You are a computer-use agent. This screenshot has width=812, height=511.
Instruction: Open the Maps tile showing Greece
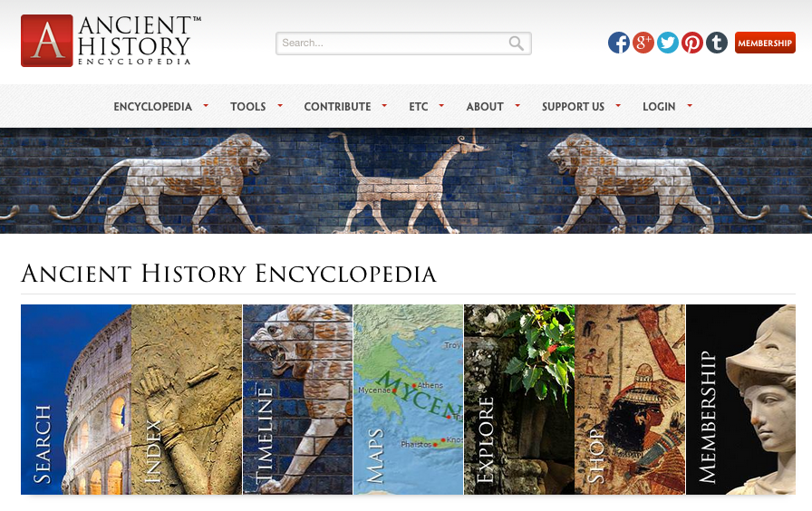(x=408, y=400)
